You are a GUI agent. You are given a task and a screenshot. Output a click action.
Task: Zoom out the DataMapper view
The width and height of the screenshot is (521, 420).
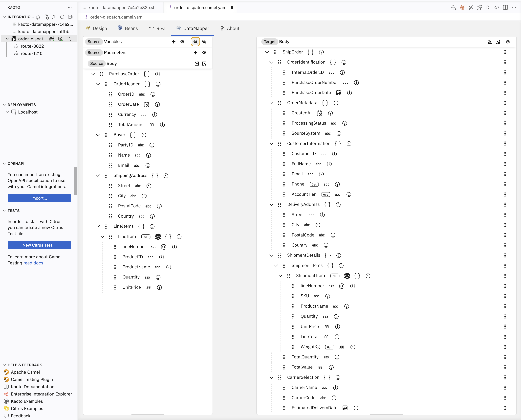pos(204,42)
